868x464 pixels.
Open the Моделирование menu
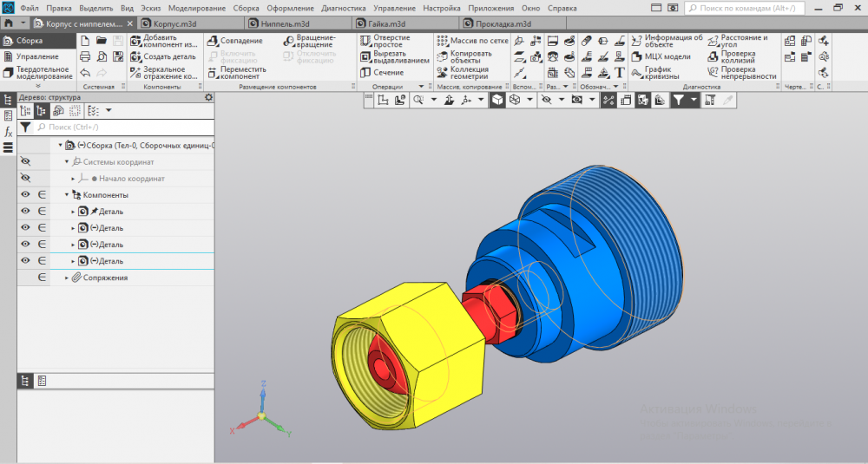click(x=196, y=8)
